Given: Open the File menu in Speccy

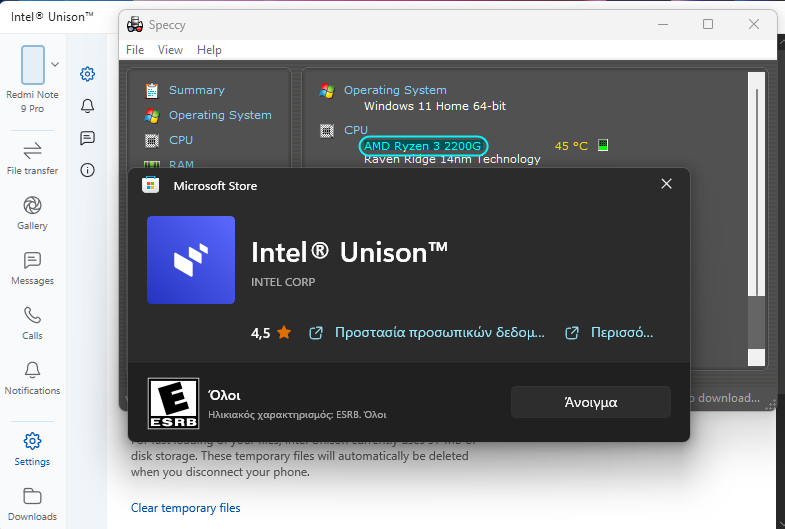Looking at the screenshot, I should (x=135, y=50).
